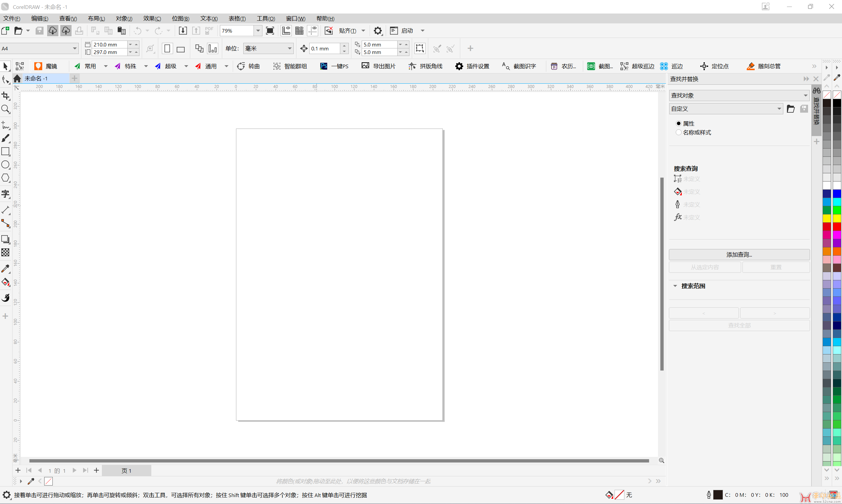Image resolution: width=842 pixels, height=504 pixels.
Task: Click the 添加查询 button
Action: tap(739, 254)
